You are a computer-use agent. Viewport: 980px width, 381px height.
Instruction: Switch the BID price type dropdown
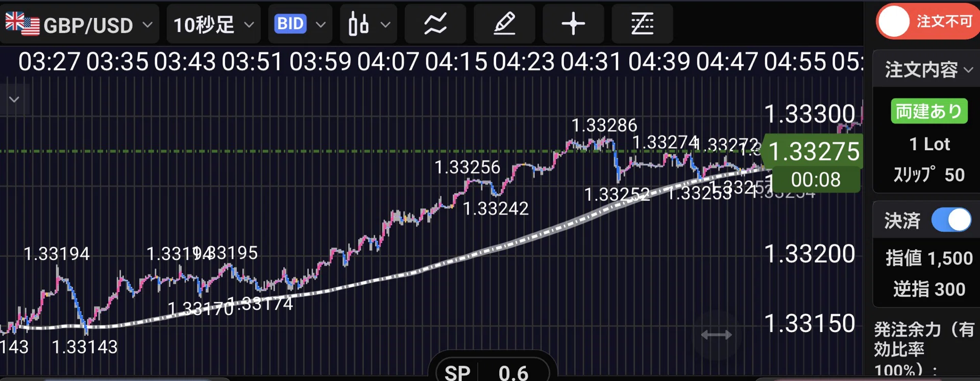coord(300,24)
